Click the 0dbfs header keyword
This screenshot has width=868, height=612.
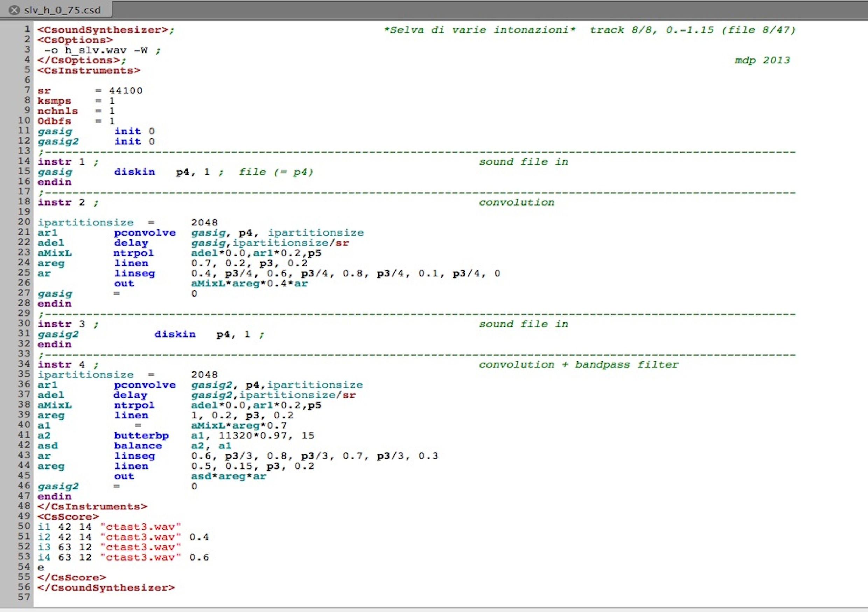point(54,121)
